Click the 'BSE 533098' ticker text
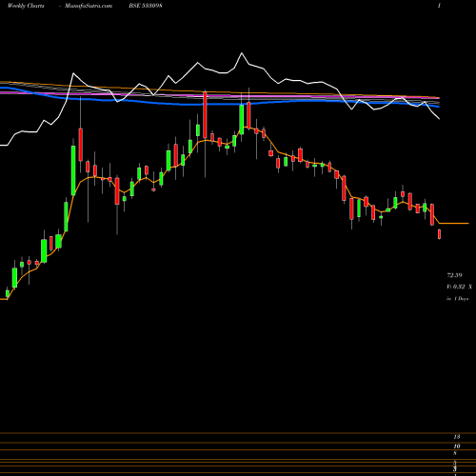The width and height of the screenshot is (476, 476). pos(146,6)
